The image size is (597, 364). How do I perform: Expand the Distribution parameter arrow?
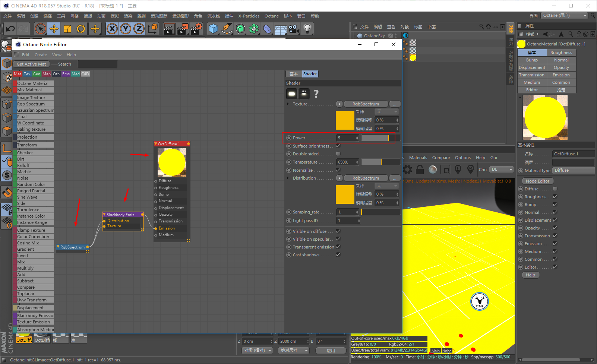pyautogui.click(x=288, y=178)
